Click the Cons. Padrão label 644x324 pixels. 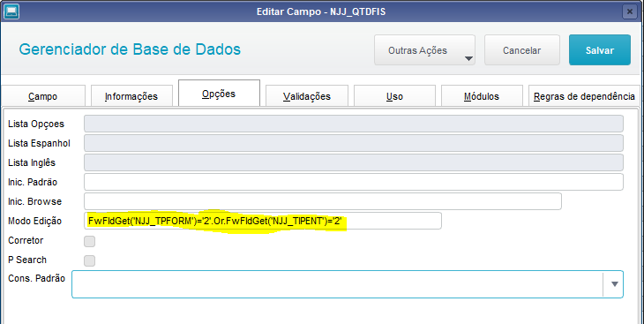(36, 278)
